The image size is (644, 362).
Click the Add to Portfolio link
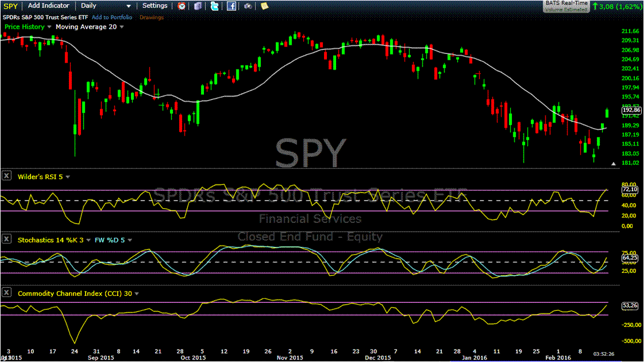click(111, 17)
